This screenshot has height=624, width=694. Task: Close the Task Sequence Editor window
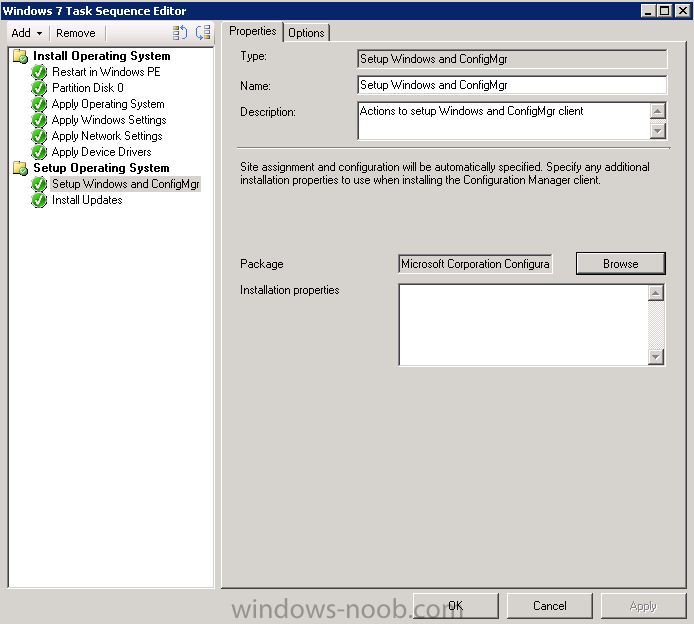coord(682,10)
